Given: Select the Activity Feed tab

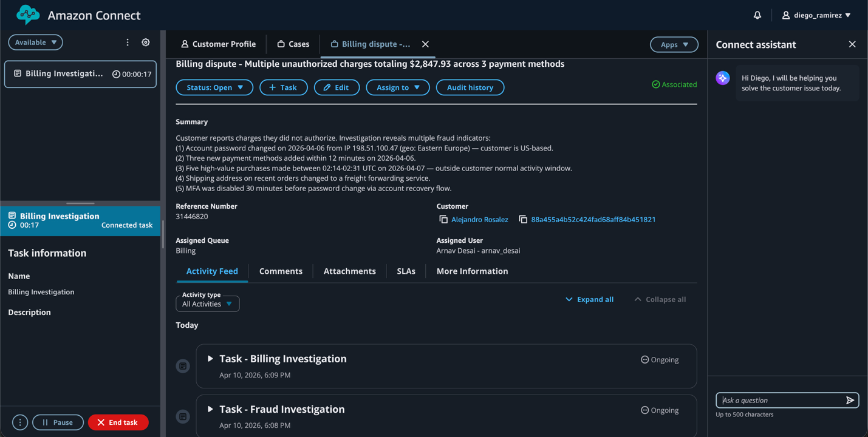Looking at the screenshot, I should 212,271.
